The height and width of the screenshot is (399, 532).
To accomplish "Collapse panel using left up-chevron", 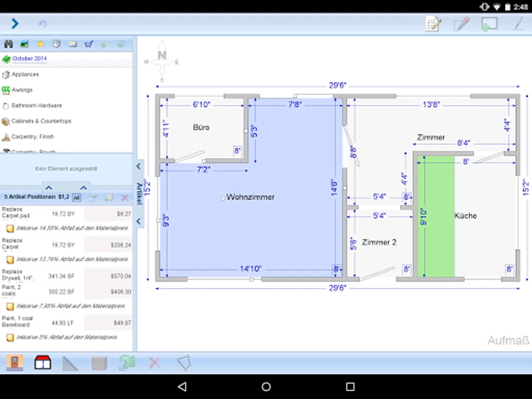I will pos(49,188).
